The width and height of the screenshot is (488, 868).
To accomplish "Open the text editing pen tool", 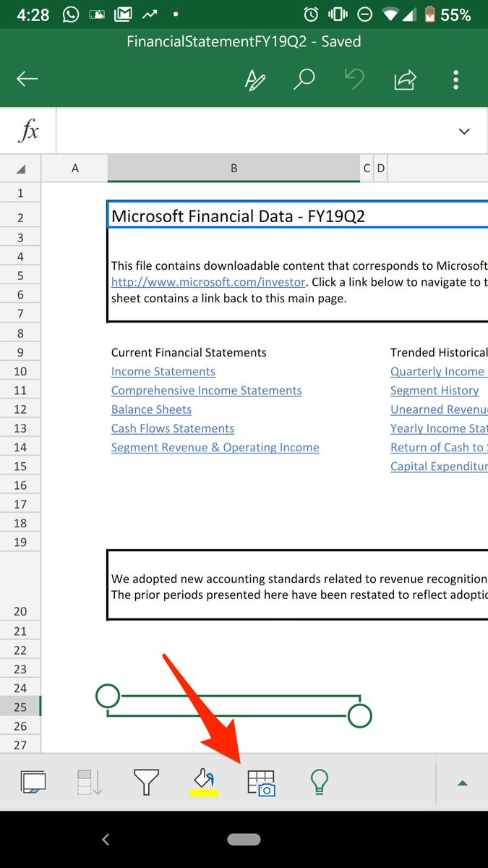I will click(x=255, y=80).
